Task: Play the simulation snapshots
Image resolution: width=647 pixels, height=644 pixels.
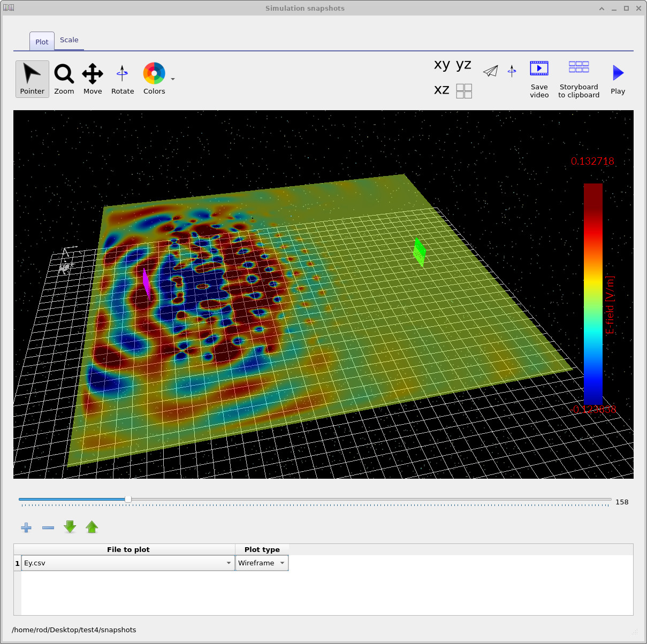Action: click(x=618, y=79)
